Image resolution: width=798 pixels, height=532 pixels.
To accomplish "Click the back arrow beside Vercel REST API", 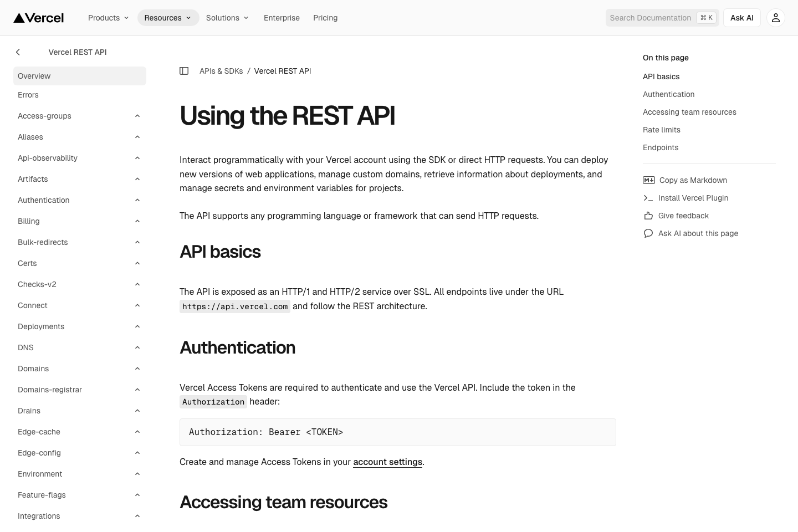I will [18, 52].
